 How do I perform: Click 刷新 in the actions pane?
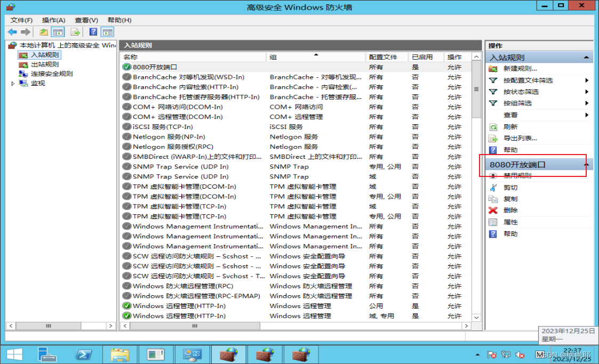[510, 127]
